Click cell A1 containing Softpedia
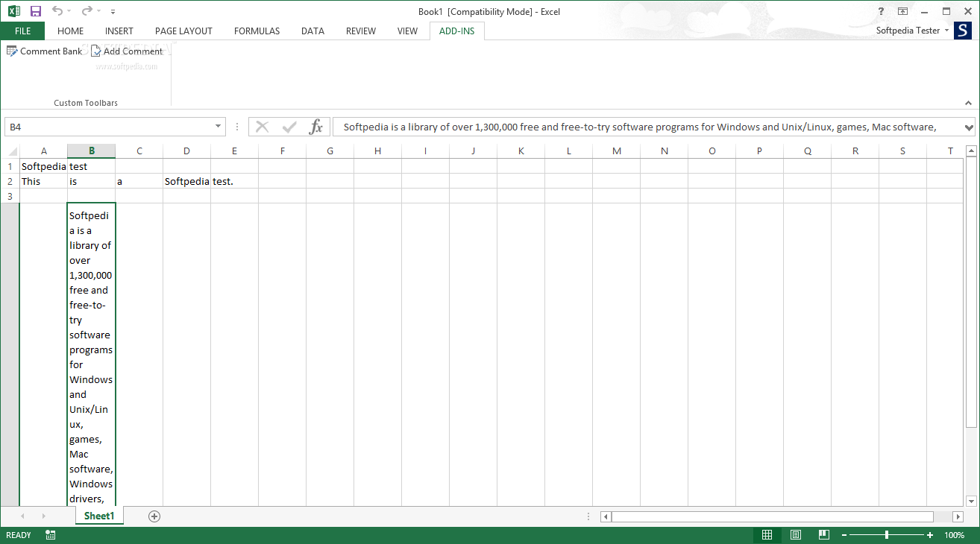The image size is (980, 544). (x=43, y=166)
